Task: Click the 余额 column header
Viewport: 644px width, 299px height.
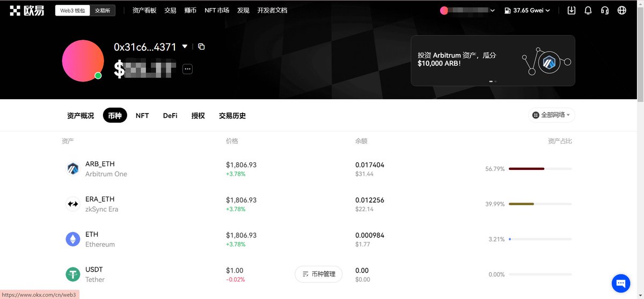Action: point(361,141)
